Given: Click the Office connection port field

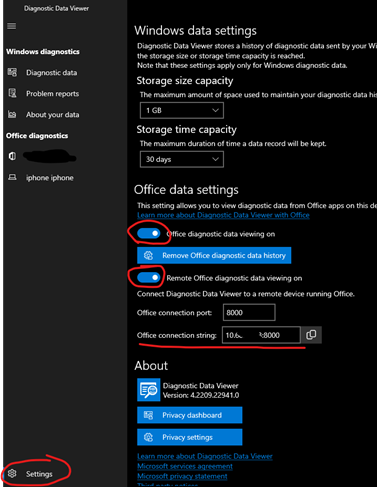Looking at the screenshot, I should (x=249, y=312).
